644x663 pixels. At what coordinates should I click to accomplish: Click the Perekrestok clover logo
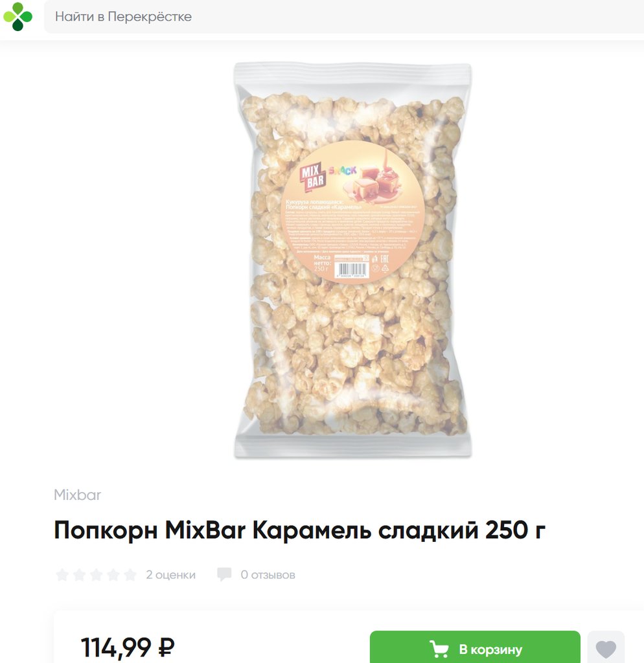(17, 16)
